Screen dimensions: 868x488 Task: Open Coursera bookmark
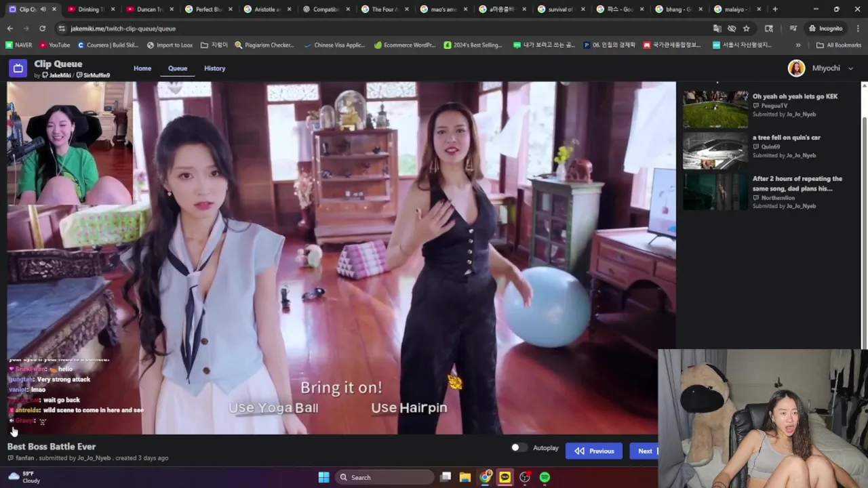click(108, 45)
